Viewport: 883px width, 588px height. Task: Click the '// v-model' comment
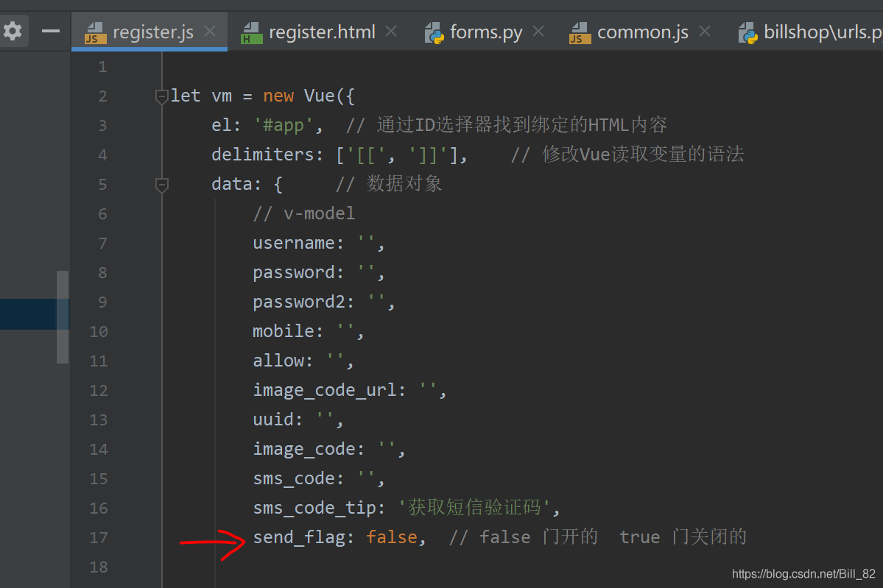point(304,213)
